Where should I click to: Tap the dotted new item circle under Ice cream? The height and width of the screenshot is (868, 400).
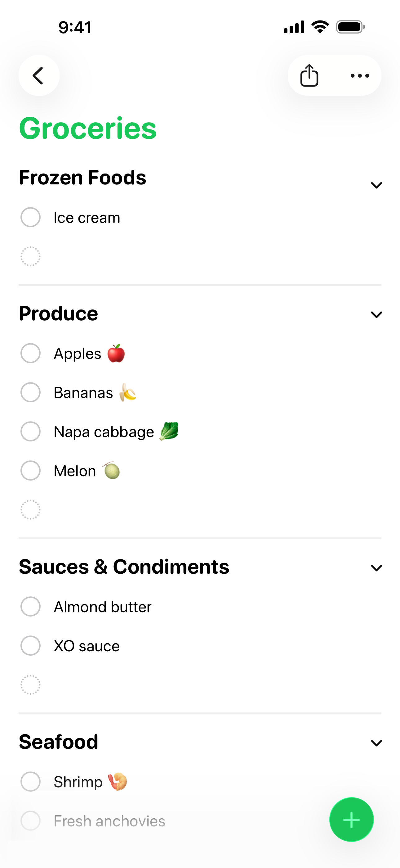[x=30, y=256]
